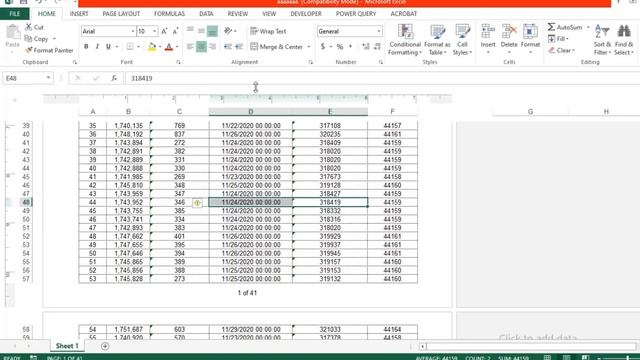Click the zoom slider in status bar
Screen dimensions: 640x360
click(x=628, y=358)
